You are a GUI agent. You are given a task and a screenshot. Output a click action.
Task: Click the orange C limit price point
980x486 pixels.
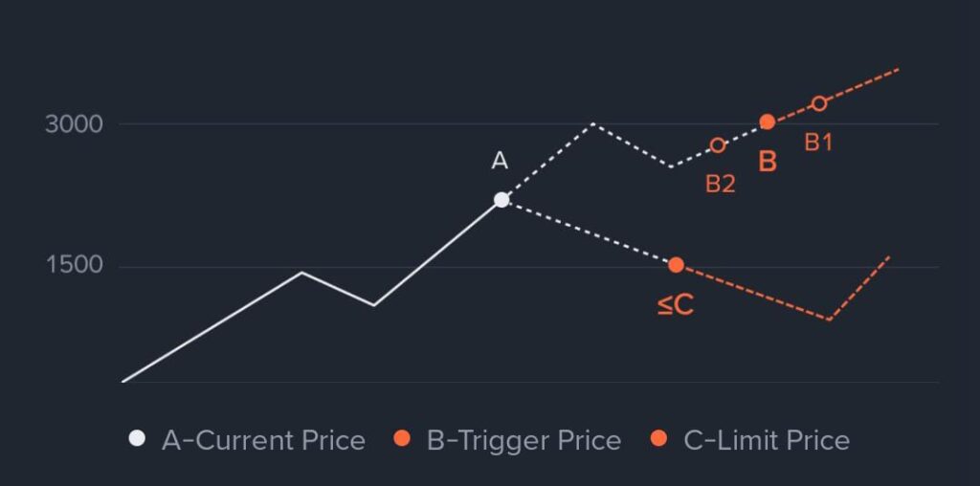coord(676,265)
